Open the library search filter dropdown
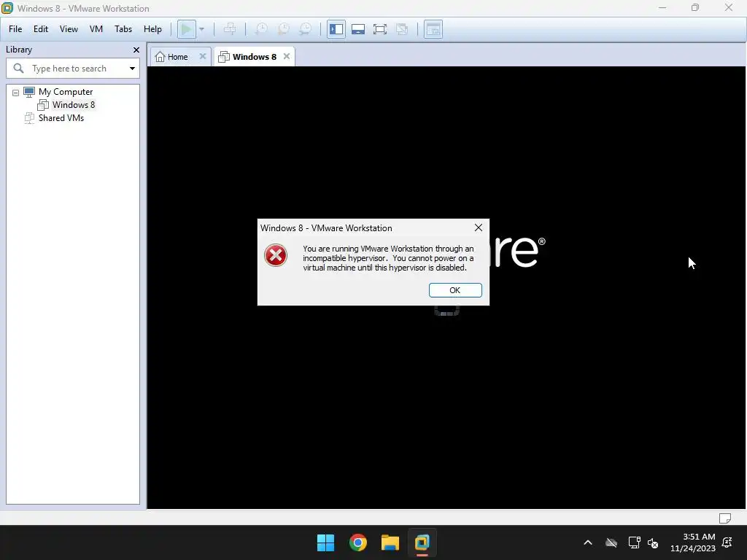The height and width of the screenshot is (560, 747). 133,69
